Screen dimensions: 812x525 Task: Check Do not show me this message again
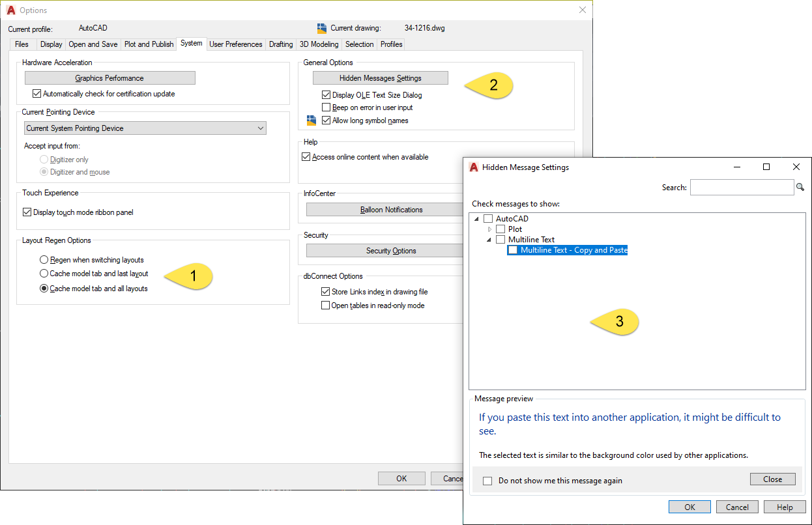pyautogui.click(x=487, y=481)
